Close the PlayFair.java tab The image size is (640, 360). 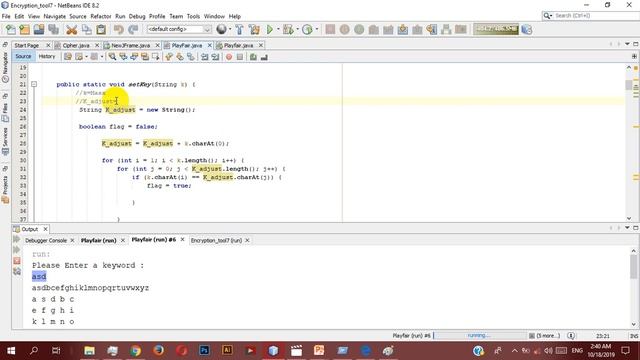209,45
